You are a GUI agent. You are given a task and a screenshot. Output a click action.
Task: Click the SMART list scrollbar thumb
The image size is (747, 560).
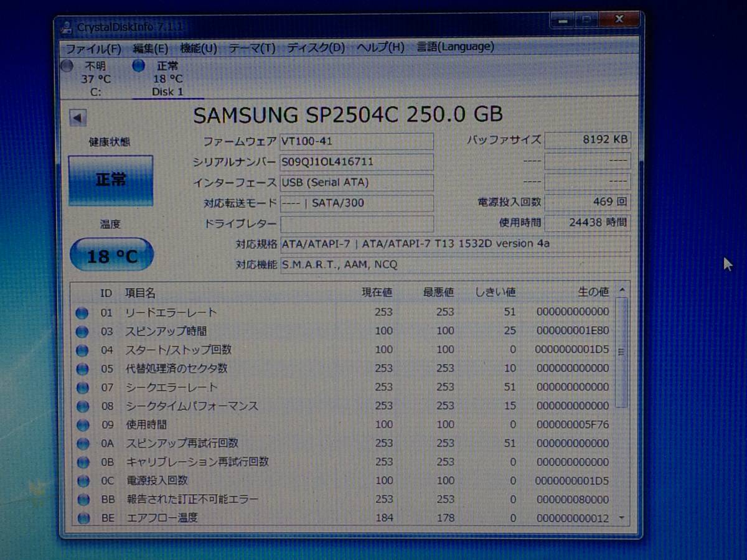pos(621,353)
